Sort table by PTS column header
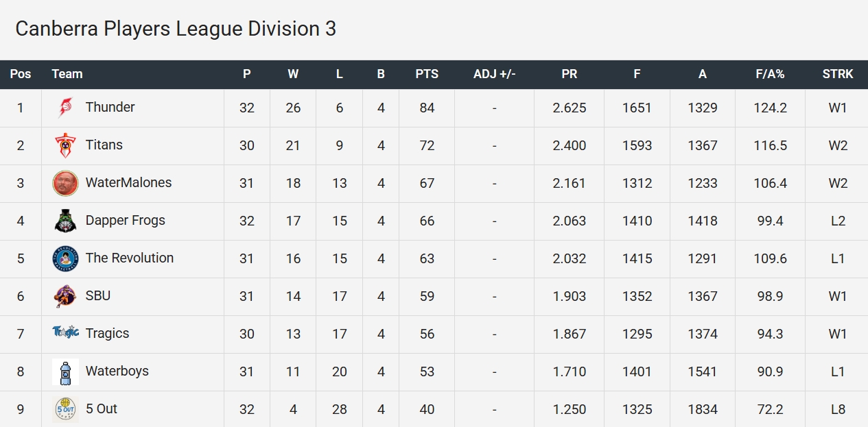This screenshot has height=427, width=868. tap(427, 74)
